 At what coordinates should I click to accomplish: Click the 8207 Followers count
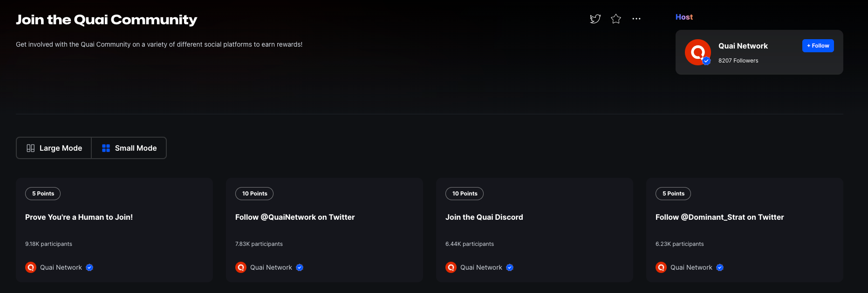point(738,61)
